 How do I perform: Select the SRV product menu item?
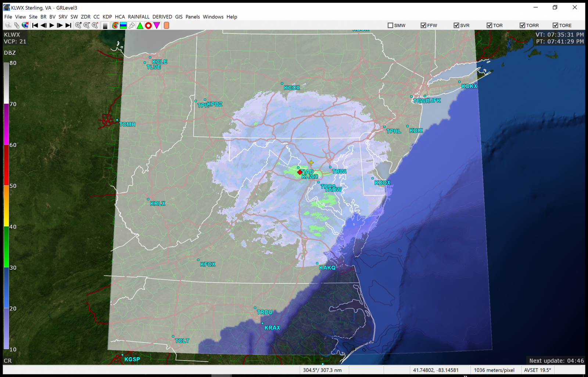pos(63,17)
